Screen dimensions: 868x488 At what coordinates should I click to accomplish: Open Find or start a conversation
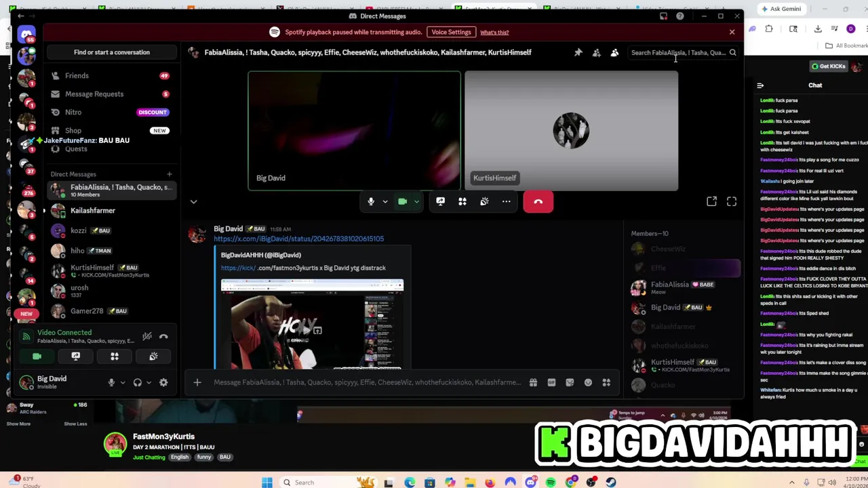point(112,52)
